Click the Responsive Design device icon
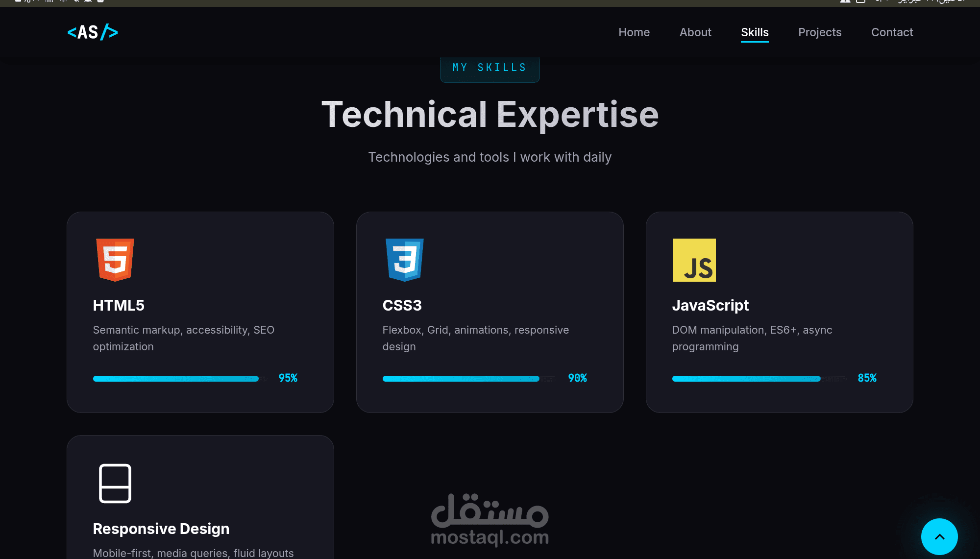The image size is (980, 559). click(x=115, y=483)
